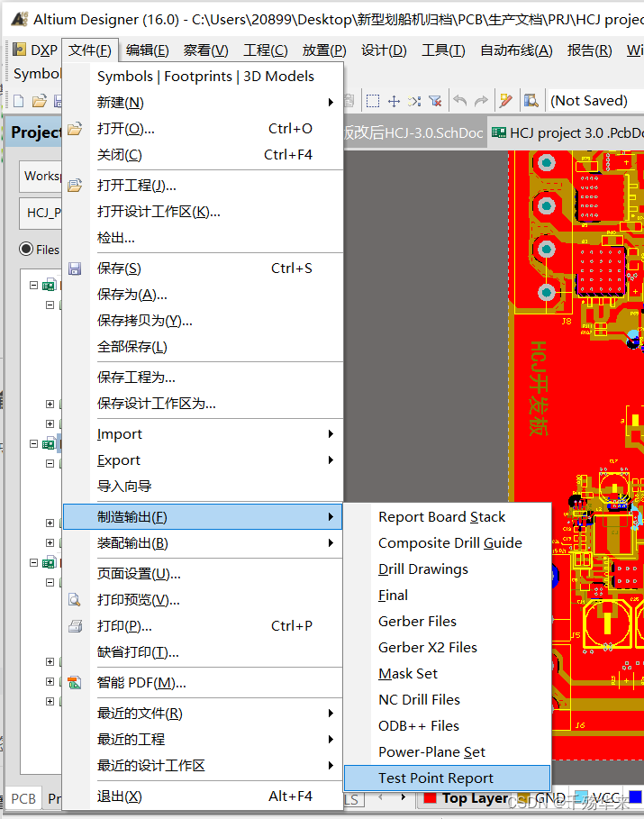Click the browse library magnifier icon
The height and width of the screenshot is (819, 644).
pos(531,101)
